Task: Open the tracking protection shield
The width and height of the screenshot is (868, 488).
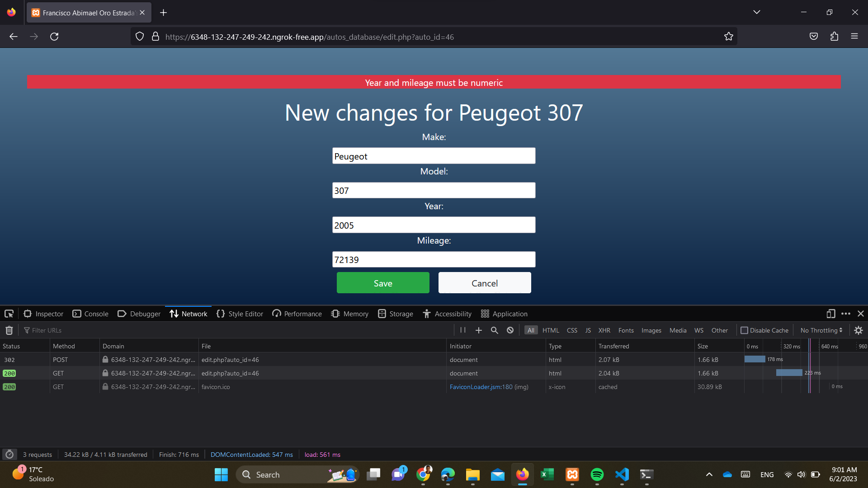Action: tap(140, 37)
